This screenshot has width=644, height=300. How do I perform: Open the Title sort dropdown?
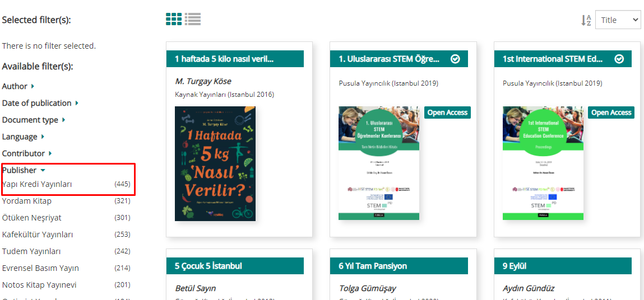click(618, 20)
